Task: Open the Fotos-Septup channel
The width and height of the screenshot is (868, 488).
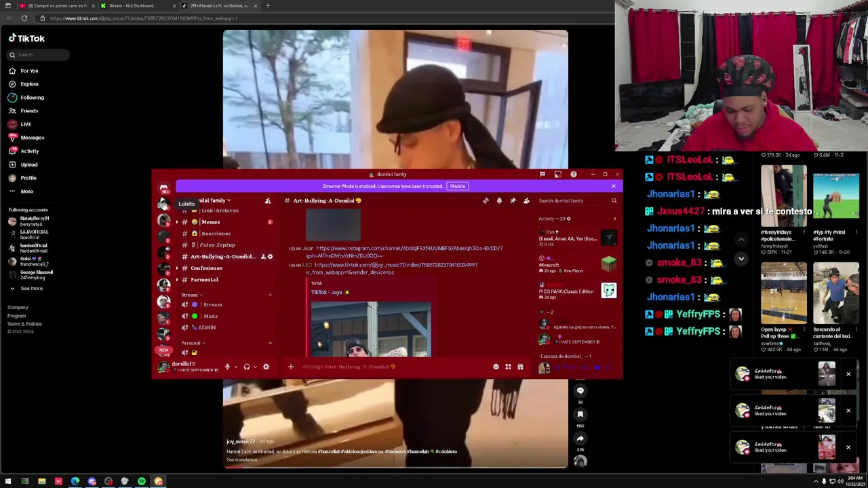Action: pos(217,245)
